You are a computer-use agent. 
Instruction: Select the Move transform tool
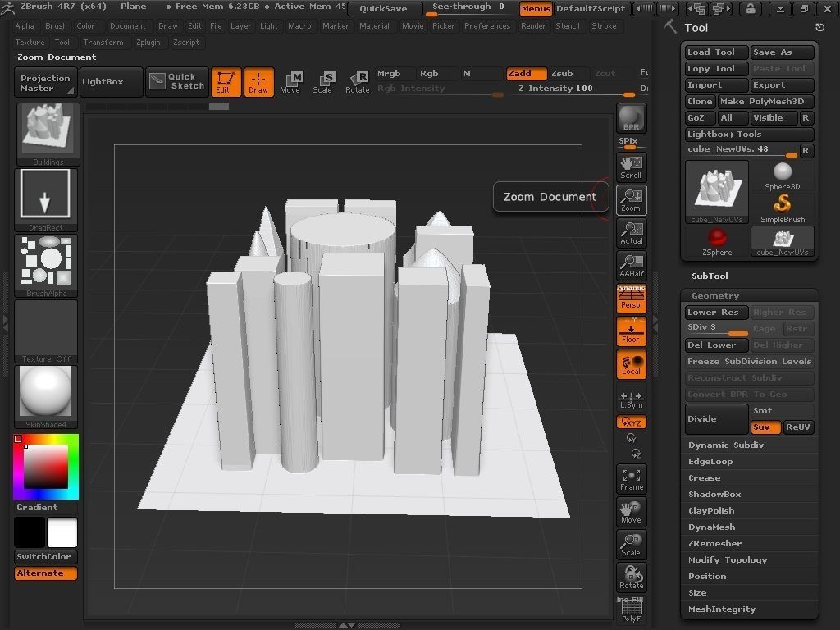pyautogui.click(x=291, y=82)
